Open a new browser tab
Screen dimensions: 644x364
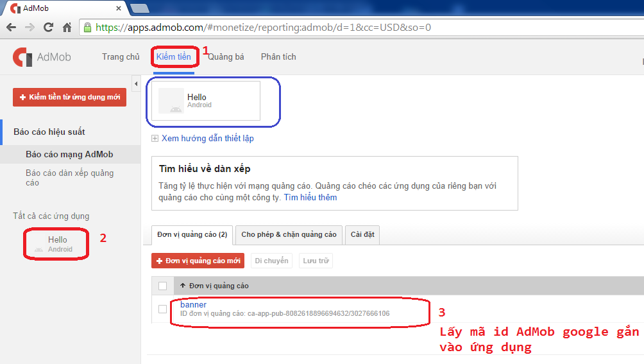(140, 8)
